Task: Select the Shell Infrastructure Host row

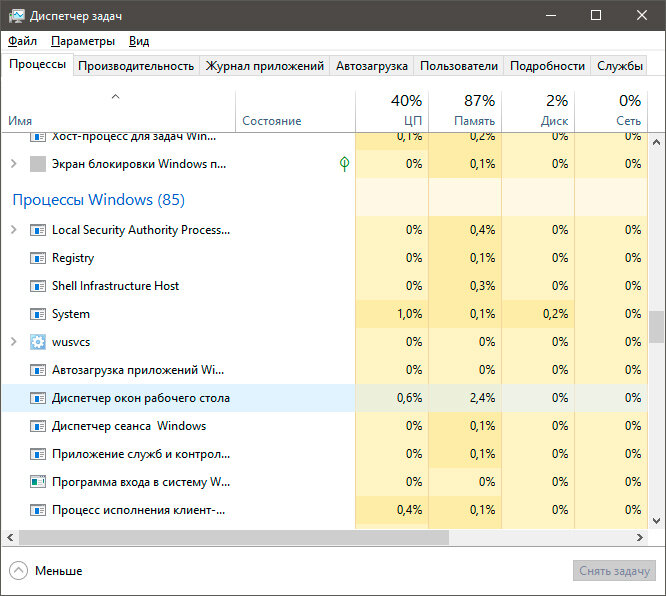Action: [325, 286]
